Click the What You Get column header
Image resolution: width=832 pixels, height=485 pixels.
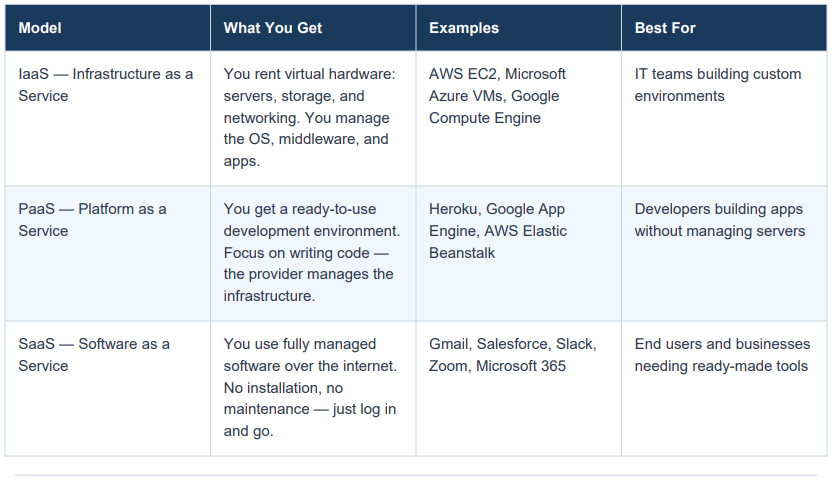tap(313, 28)
